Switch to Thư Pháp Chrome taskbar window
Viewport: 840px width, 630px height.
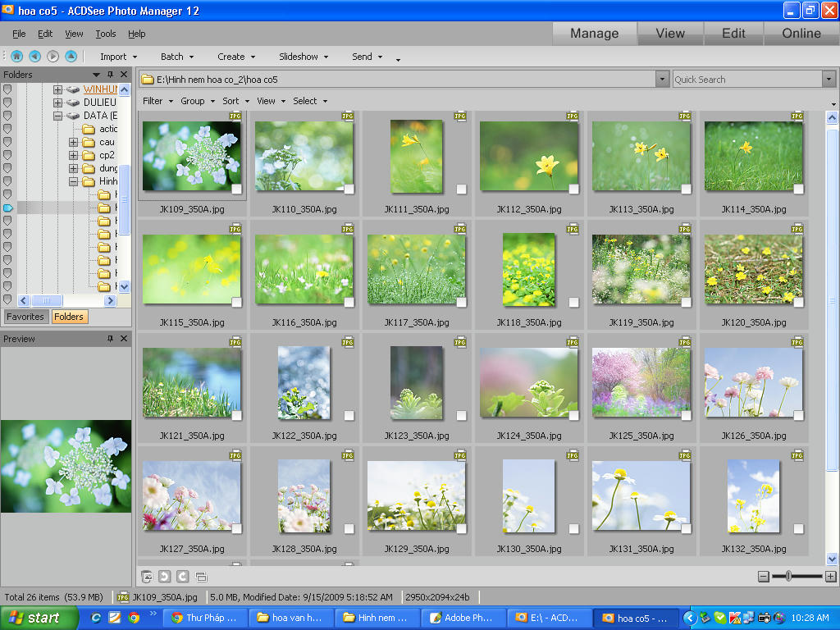click(x=204, y=618)
